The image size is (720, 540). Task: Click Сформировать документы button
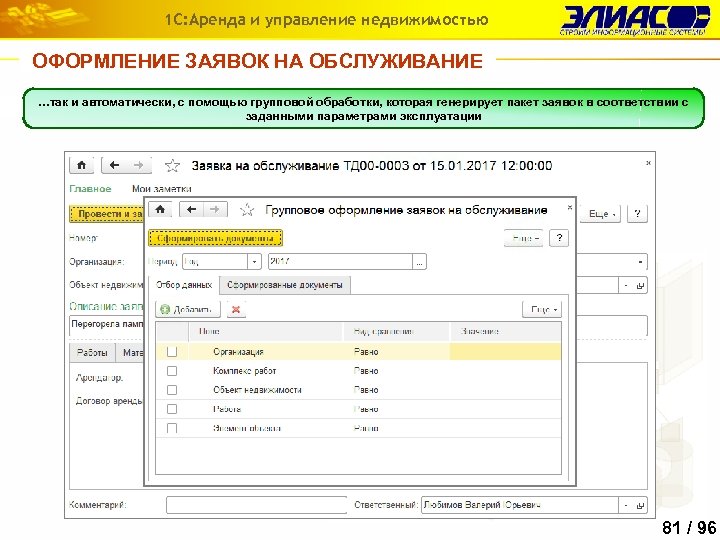tap(215, 238)
